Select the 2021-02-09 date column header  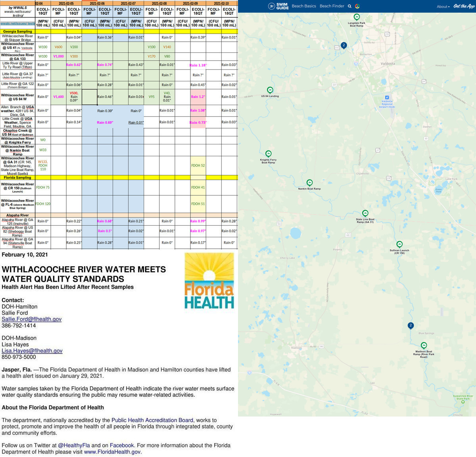tap(190, 3)
